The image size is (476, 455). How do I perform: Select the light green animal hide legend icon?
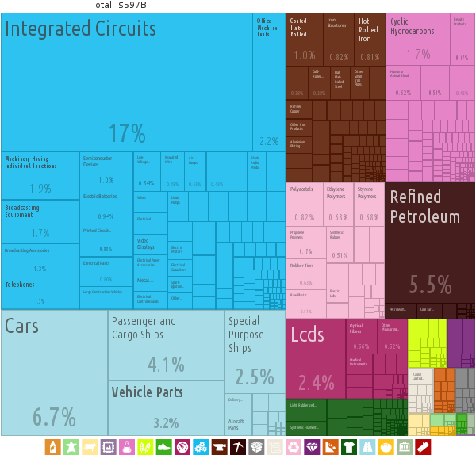tap(71, 447)
